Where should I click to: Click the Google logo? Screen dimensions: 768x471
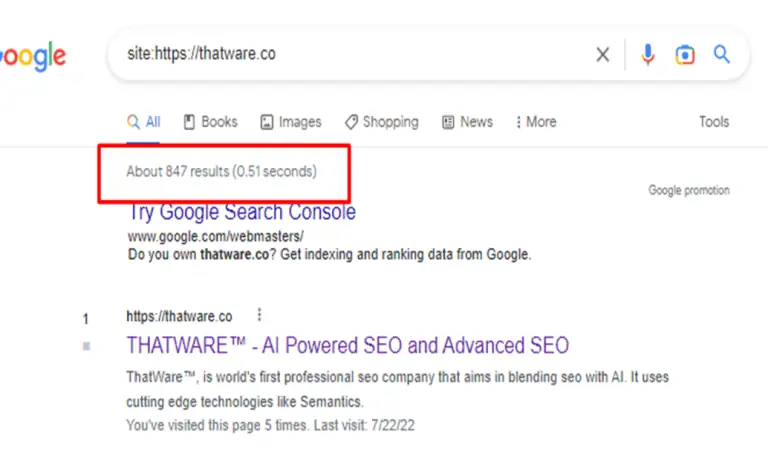32,56
